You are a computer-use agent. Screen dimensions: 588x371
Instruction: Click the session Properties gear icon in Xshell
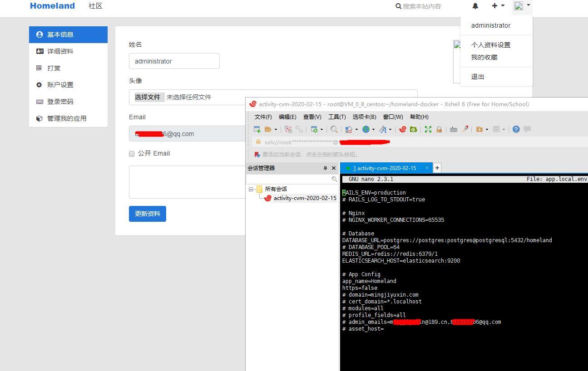[x=314, y=129]
